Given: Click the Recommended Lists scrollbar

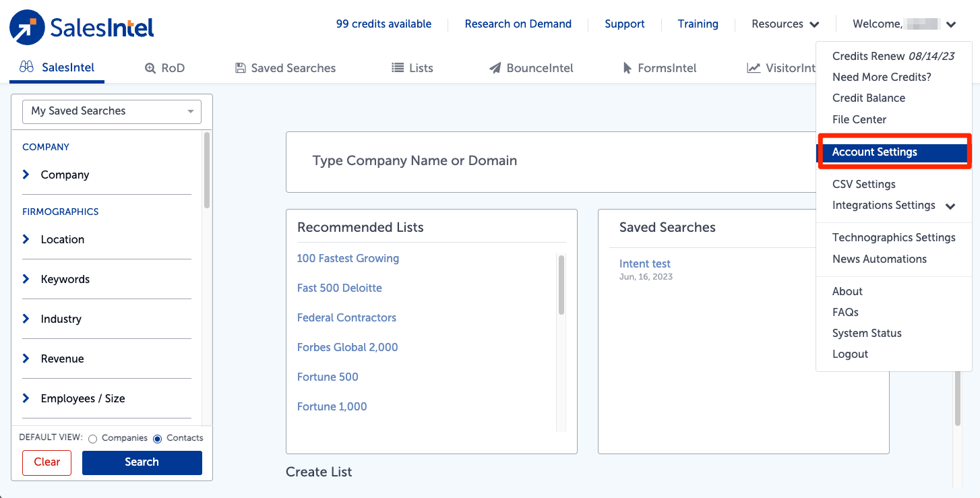Looking at the screenshot, I should tap(561, 284).
